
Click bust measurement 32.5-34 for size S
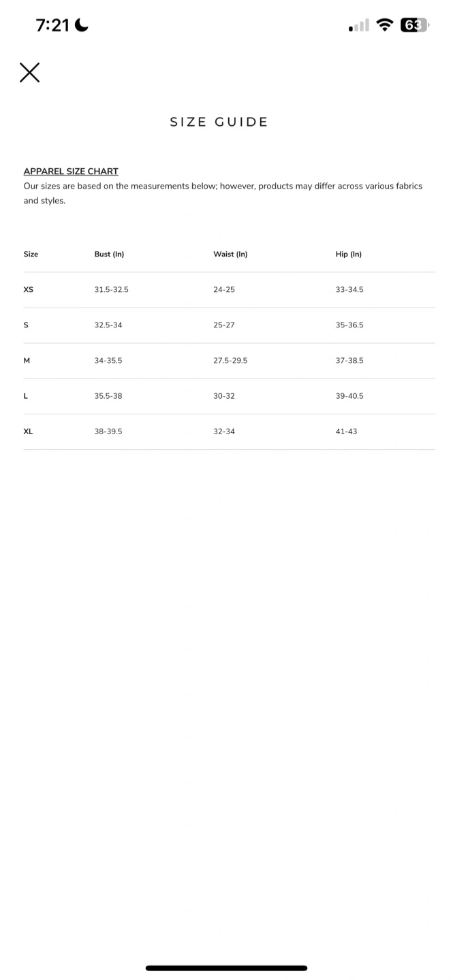[108, 325]
